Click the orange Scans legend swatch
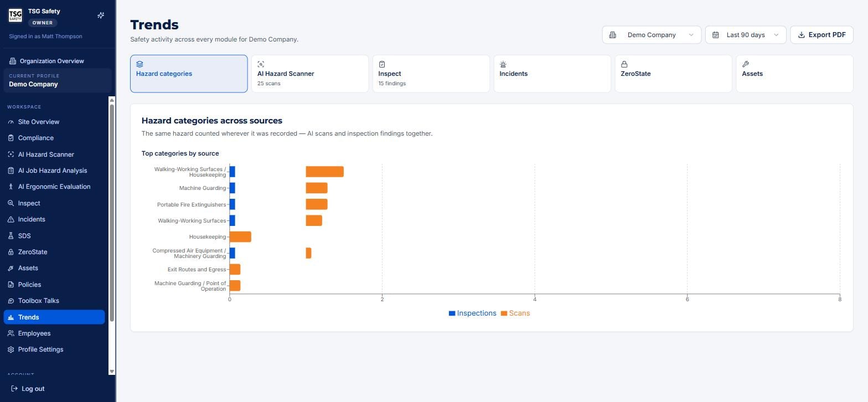This screenshot has width=868, height=402. [x=504, y=313]
